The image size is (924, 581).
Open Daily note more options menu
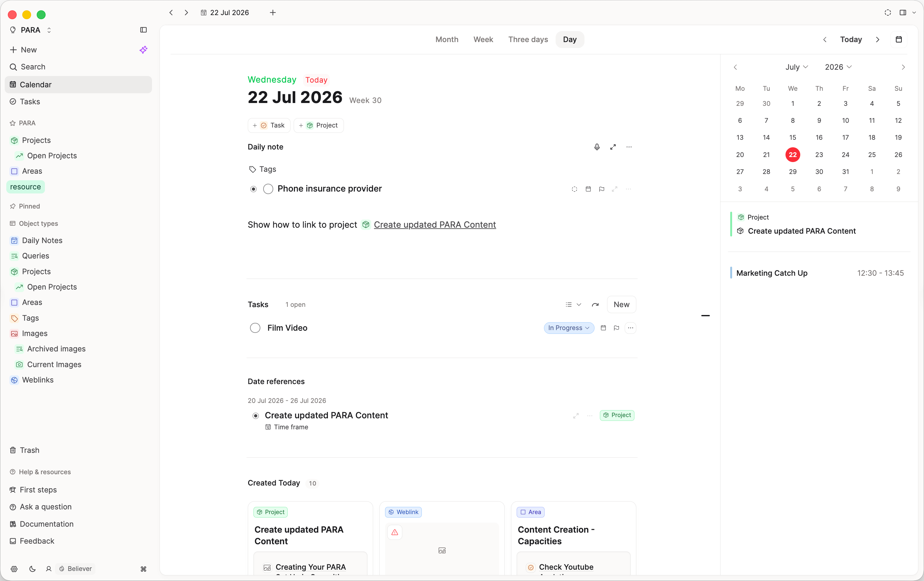629,147
